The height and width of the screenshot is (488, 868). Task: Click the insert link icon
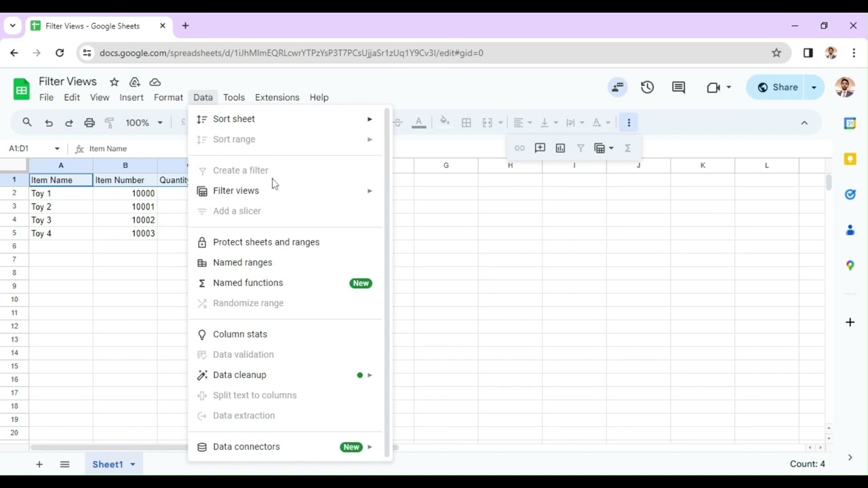[x=519, y=148]
